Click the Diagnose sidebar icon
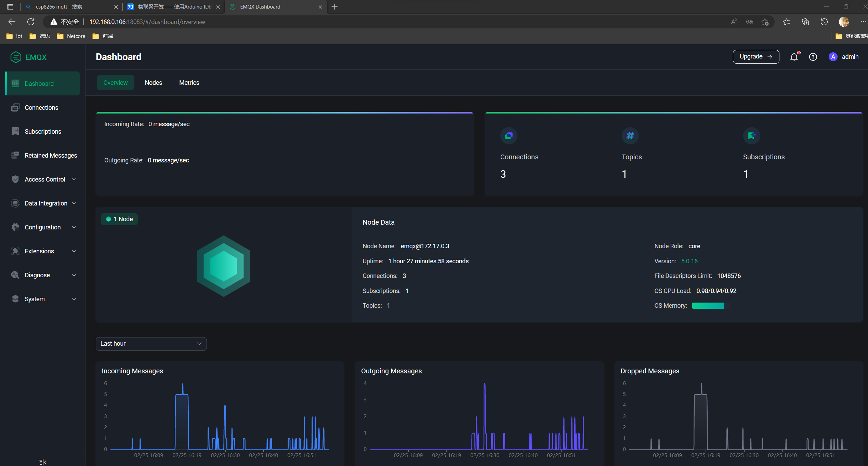 pos(15,275)
